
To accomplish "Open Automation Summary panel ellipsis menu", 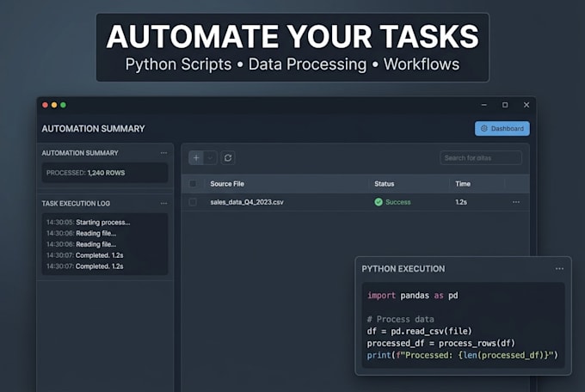I will coord(163,153).
